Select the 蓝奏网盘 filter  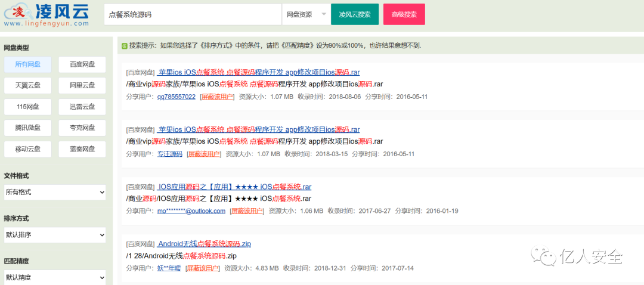click(x=82, y=149)
